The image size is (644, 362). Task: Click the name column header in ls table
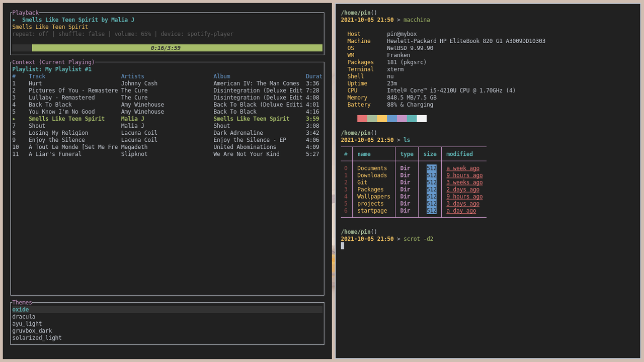pyautogui.click(x=364, y=154)
